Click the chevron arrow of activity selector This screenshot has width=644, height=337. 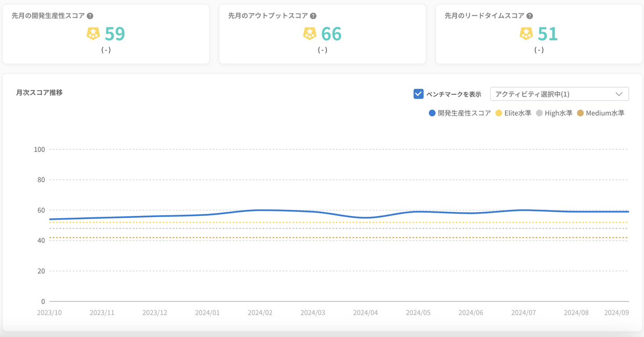[x=619, y=94]
